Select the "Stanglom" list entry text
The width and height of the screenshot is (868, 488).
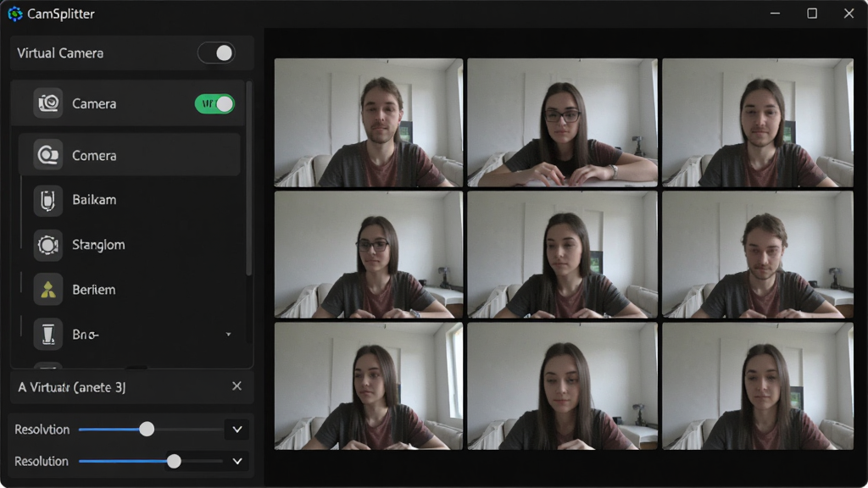tap(98, 245)
